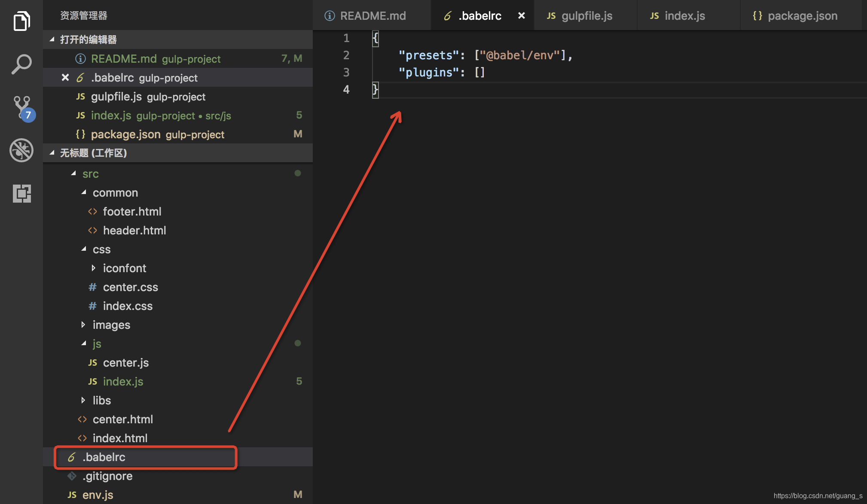Viewport: 867px width, 504px height.
Task: Collapse the js folder
Action: tap(84, 343)
